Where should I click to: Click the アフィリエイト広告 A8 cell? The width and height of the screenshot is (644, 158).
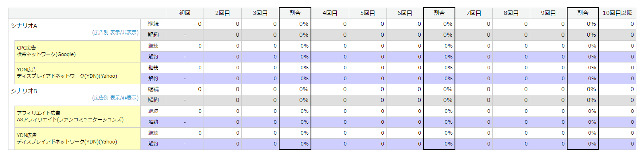click(78, 116)
